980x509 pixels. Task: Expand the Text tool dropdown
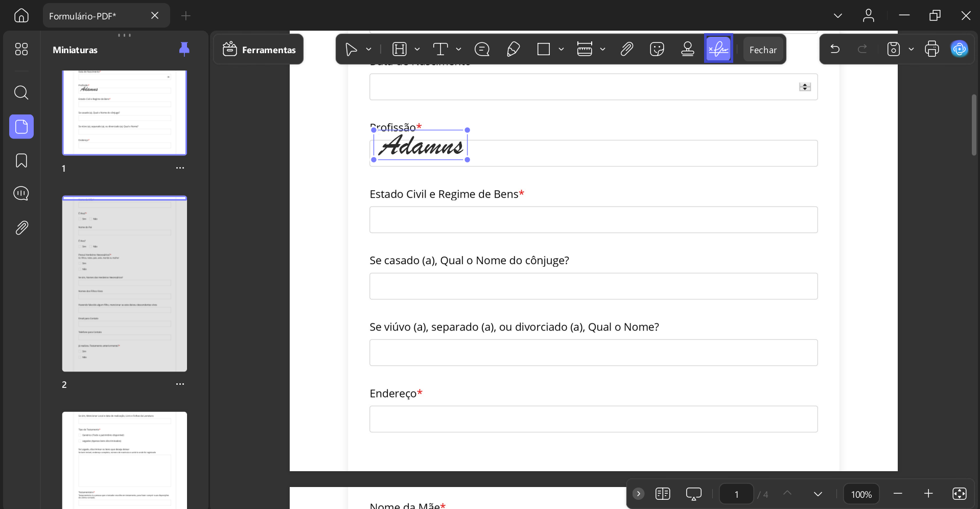[459, 50]
